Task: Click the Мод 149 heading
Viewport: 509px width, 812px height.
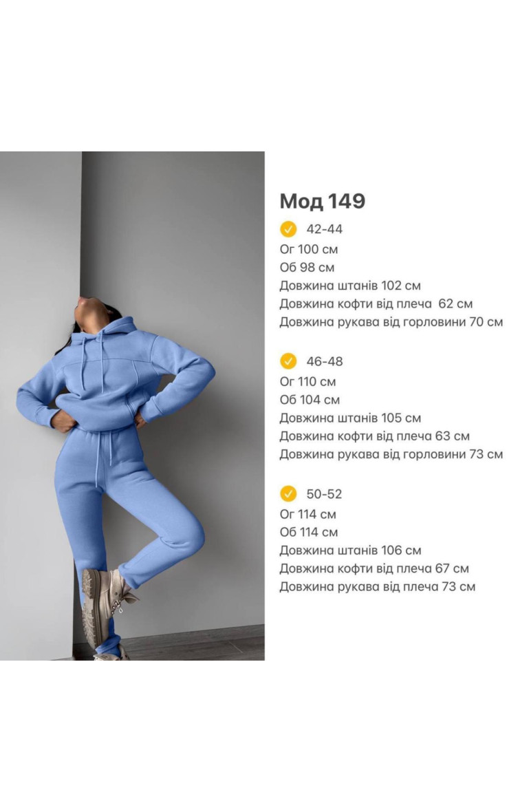Action: click(322, 201)
